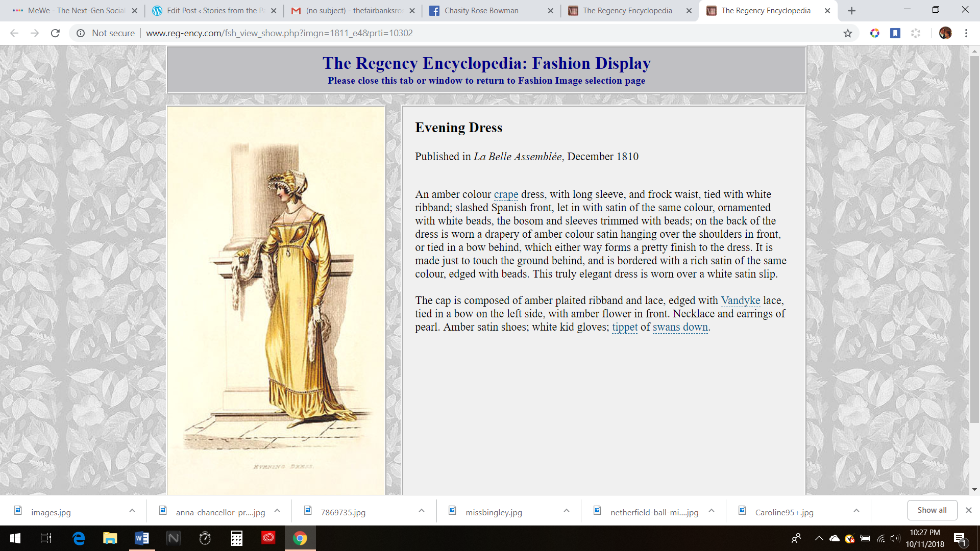Expand options for images.jpg download

pyautogui.click(x=132, y=511)
